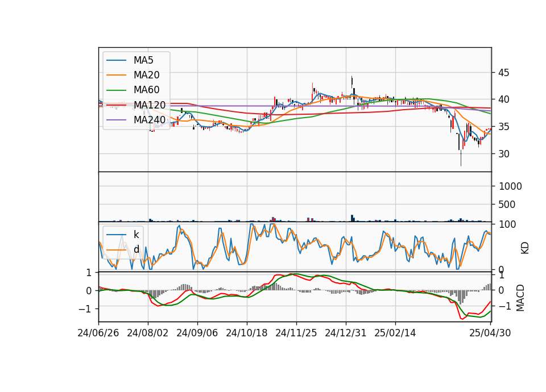This screenshot has width=546, height=392.
Task: Click the 24/06/26 date tick label
Action: click(x=98, y=333)
